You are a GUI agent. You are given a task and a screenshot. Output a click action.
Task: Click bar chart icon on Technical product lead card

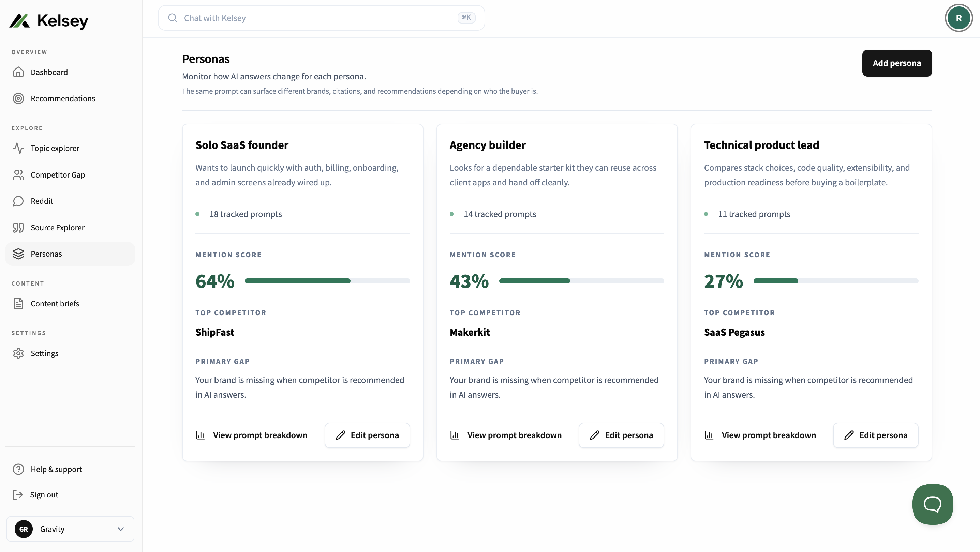[x=709, y=435]
